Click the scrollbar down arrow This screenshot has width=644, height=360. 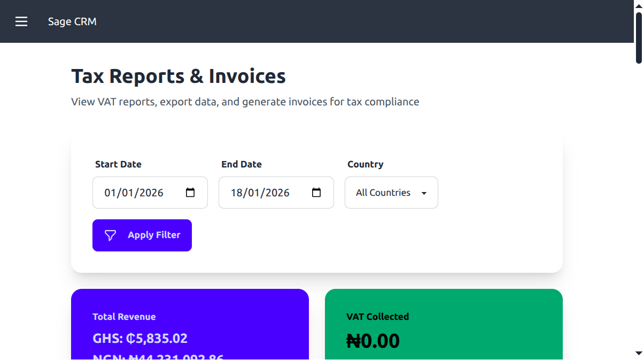(639, 354)
